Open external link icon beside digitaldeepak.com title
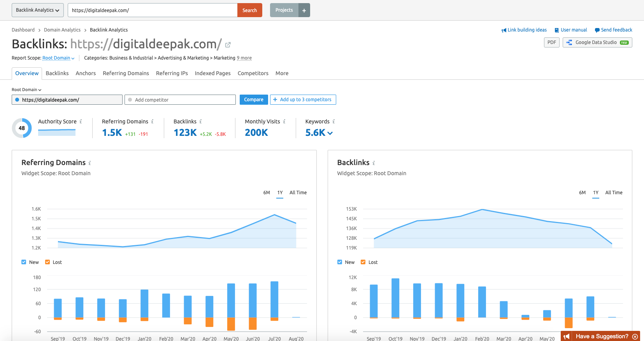The height and width of the screenshot is (341, 644). [228, 45]
